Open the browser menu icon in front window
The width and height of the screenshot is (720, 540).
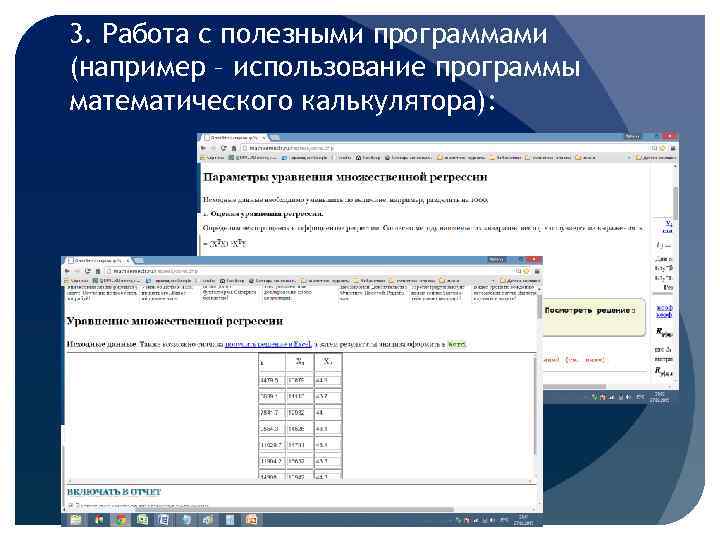point(536,271)
